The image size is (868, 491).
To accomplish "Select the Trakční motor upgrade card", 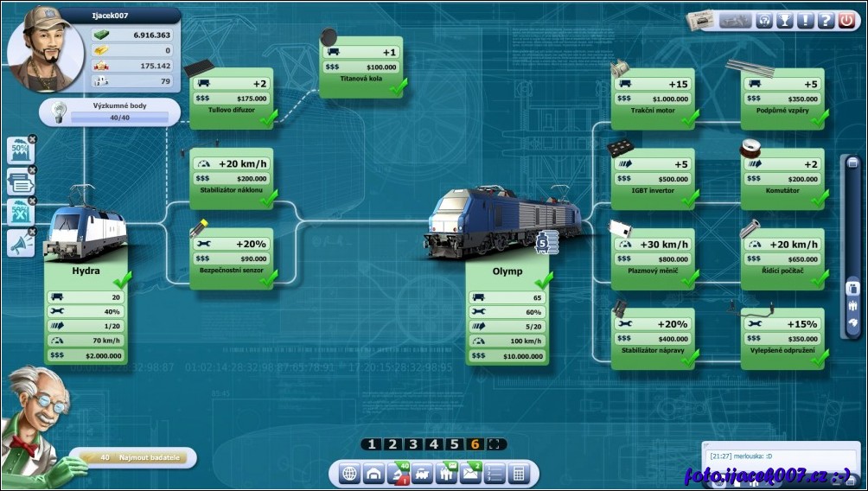I will point(653,99).
